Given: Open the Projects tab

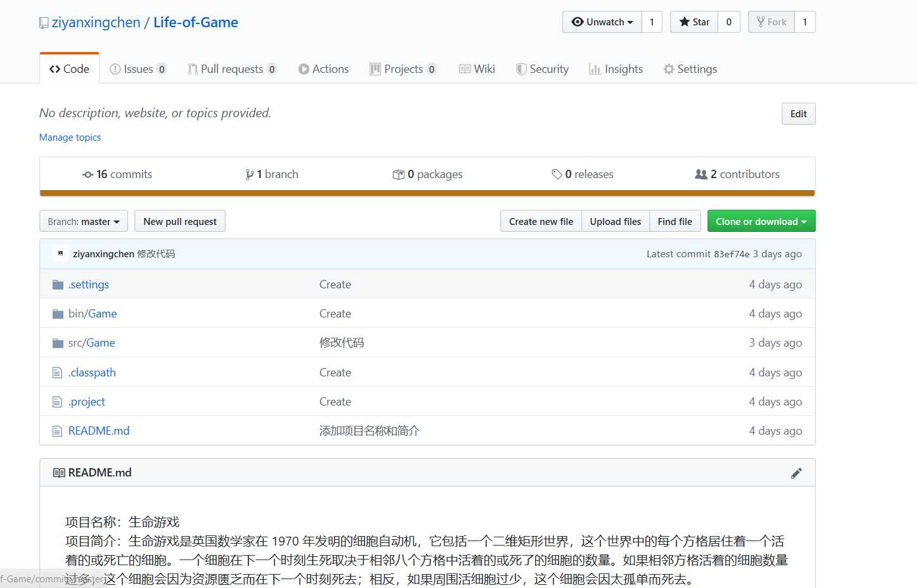Looking at the screenshot, I should [x=403, y=69].
